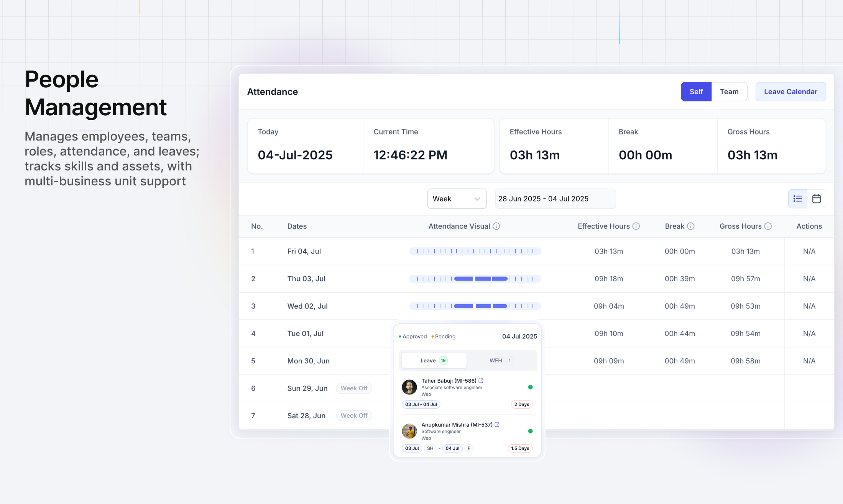The height and width of the screenshot is (504, 843).
Task: Open Taher Babuji's profile external link icon
Action: click(481, 381)
